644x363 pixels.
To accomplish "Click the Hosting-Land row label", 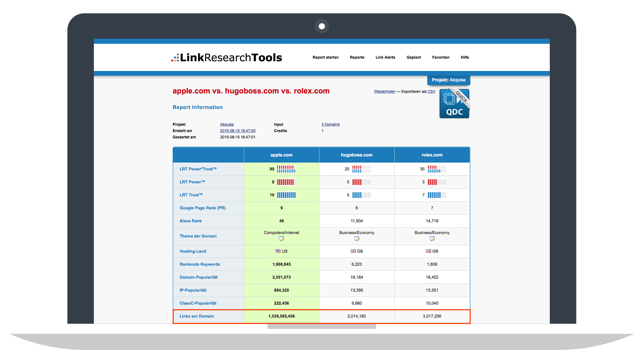I will (x=193, y=251).
